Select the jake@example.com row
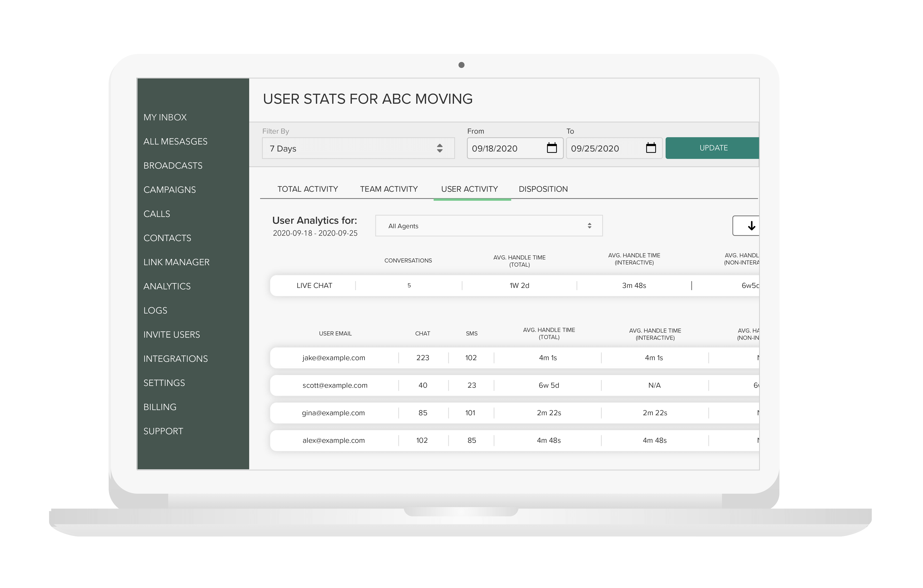The image size is (923, 588). (333, 358)
